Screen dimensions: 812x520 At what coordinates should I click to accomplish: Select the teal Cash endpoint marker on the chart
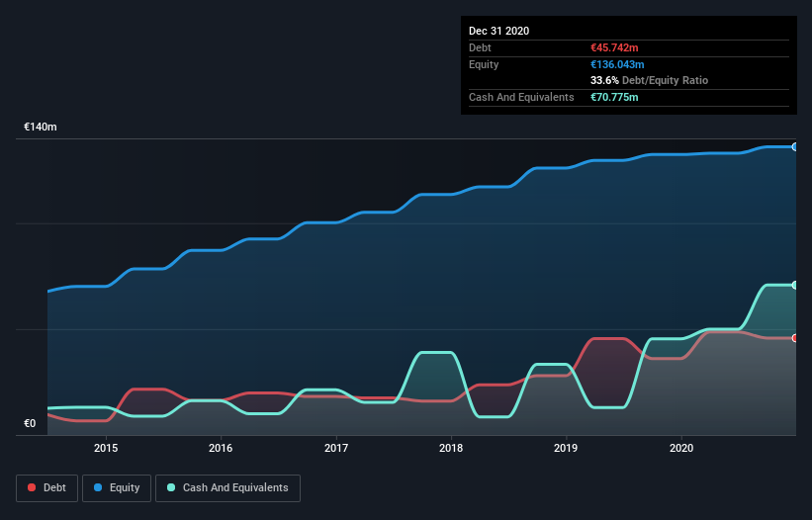click(x=794, y=285)
